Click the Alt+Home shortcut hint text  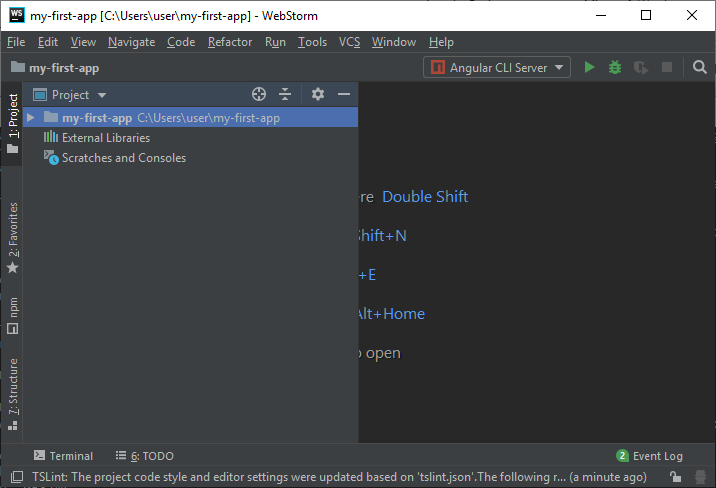pyautogui.click(x=391, y=314)
